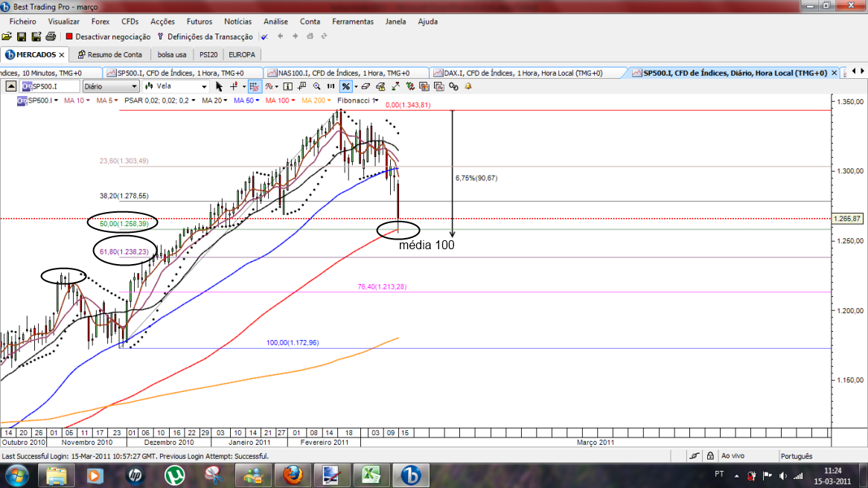Open the CFDs menu

pyautogui.click(x=130, y=22)
